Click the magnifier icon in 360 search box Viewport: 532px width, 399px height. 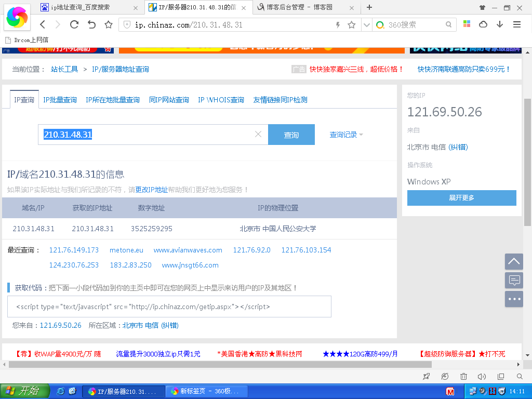[448, 24]
